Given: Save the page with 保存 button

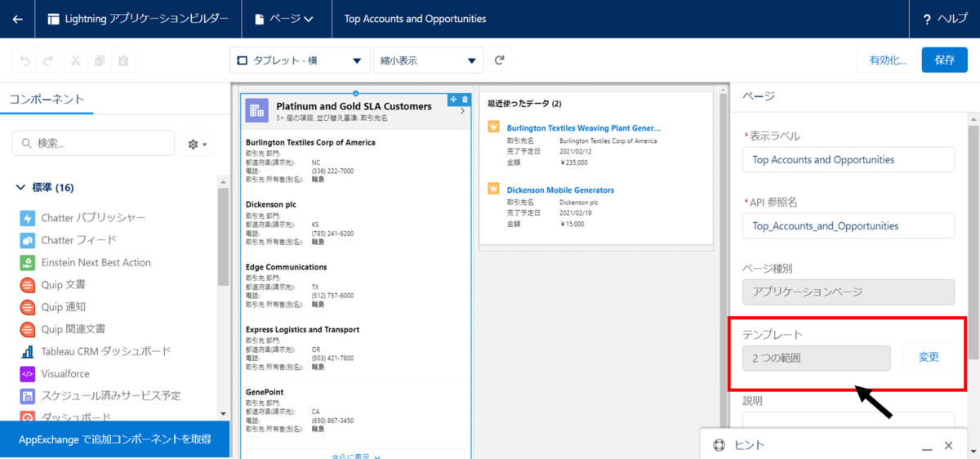Looking at the screenshot, I should [x=945, y=60].
